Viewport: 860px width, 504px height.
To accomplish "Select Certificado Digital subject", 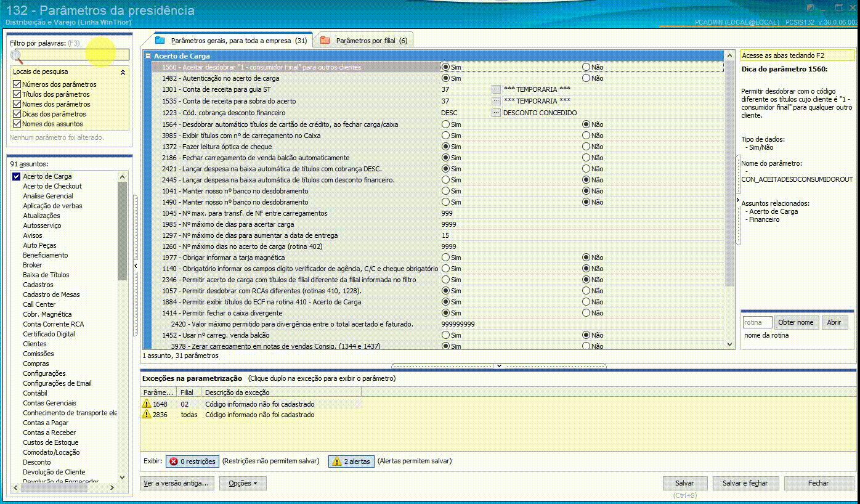I will [x=49, y=334].
